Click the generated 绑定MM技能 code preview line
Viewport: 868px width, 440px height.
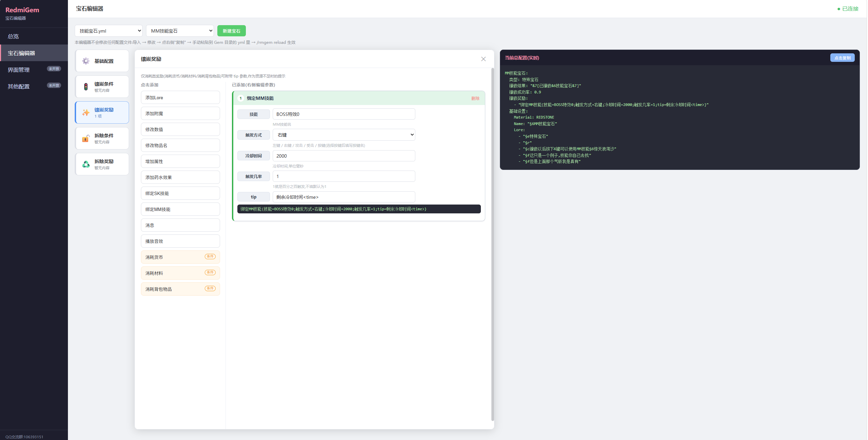[359, 209]
